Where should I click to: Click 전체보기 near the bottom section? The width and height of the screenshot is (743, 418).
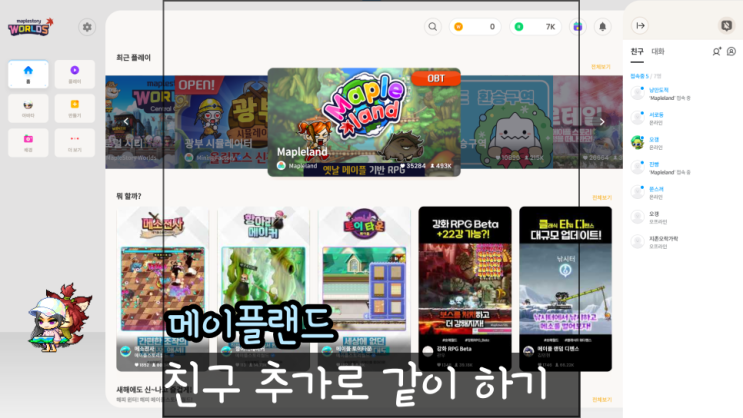click(602, 400)
